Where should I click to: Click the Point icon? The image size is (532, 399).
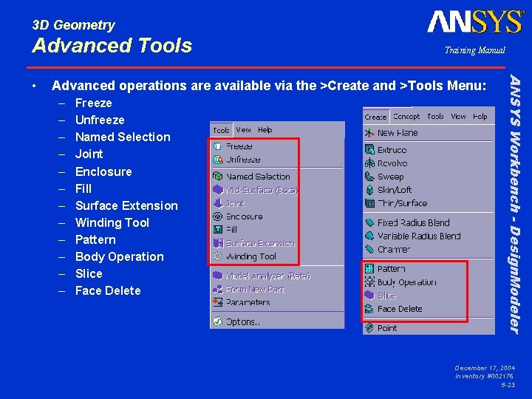click(x=369, y=328)
